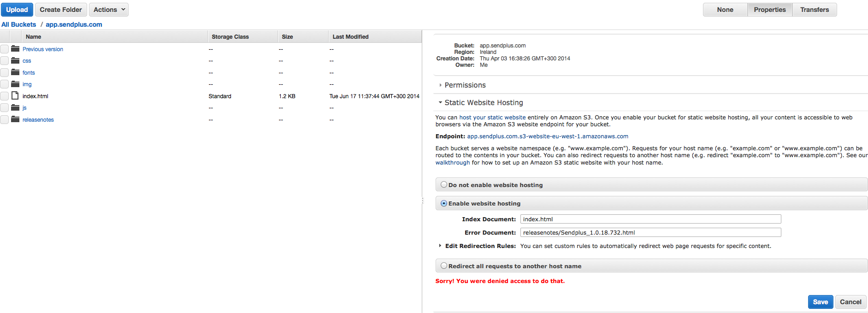
Task: Sort by the Size column header
Action: point(303,37)
